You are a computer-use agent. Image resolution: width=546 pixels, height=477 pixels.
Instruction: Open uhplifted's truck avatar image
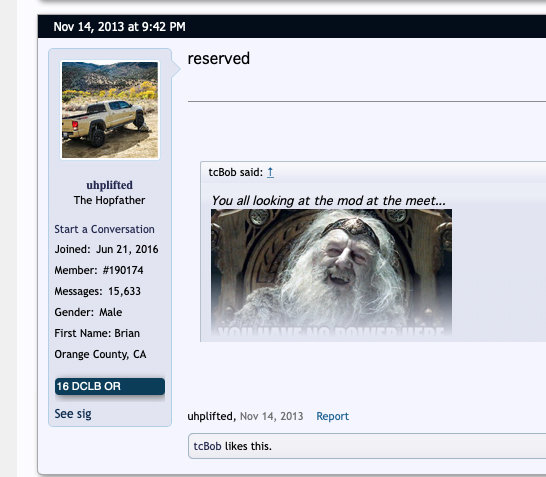[x=110, y=110]
